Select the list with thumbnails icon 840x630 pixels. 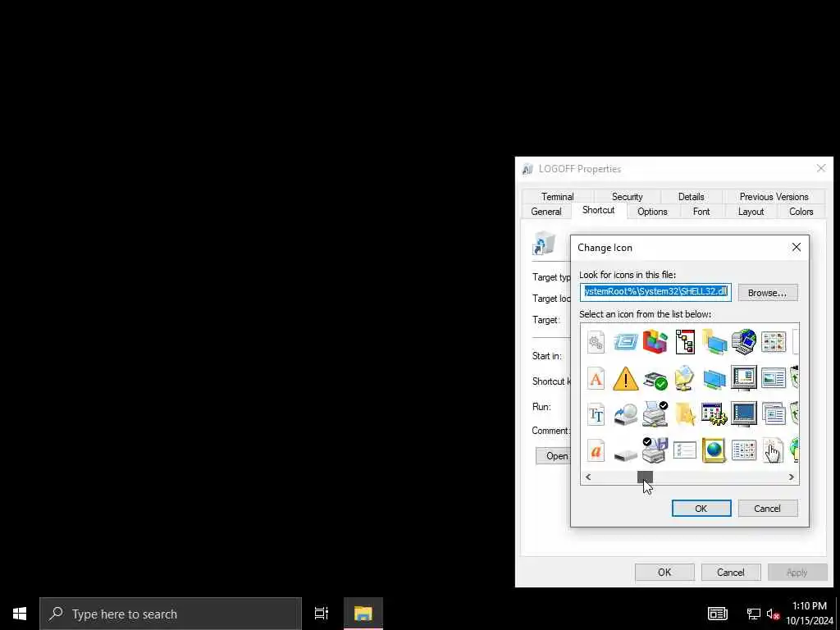click(743, 450)
